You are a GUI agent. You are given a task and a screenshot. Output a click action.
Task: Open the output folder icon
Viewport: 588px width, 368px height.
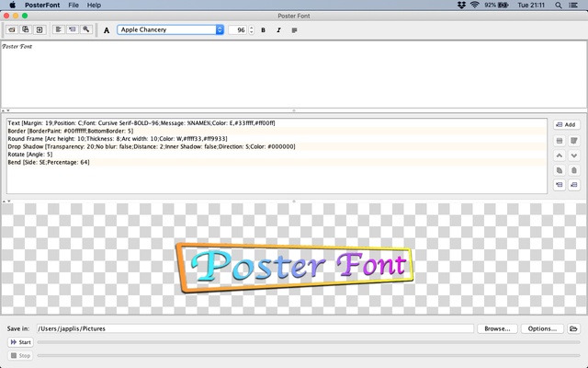point(573,328)
